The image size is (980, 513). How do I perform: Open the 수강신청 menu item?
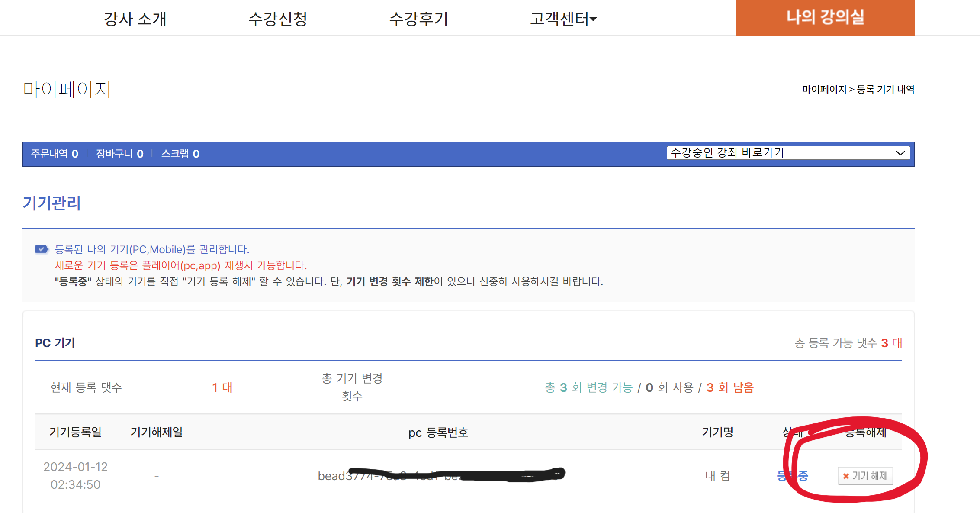(x=277, y=19)
